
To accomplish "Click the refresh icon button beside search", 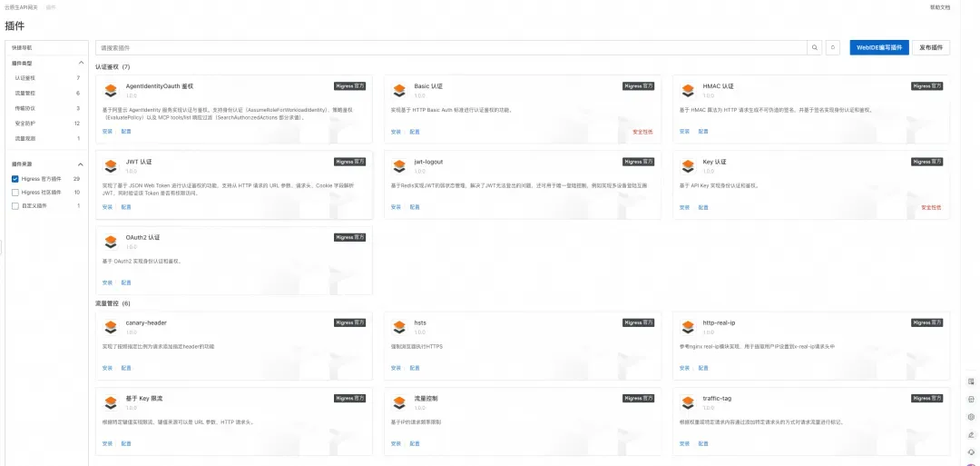I will [832, 47].
